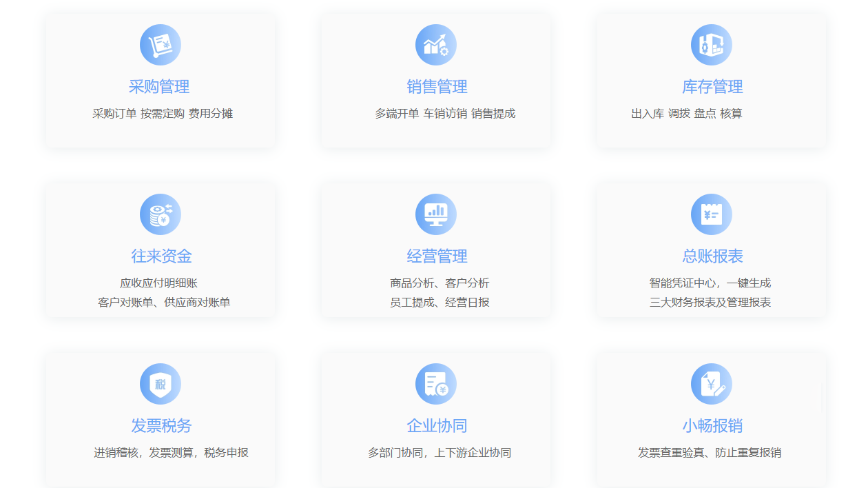Click text 应收应付明细账
This screenshot has width=868, height=488.
tap(159, 283)
